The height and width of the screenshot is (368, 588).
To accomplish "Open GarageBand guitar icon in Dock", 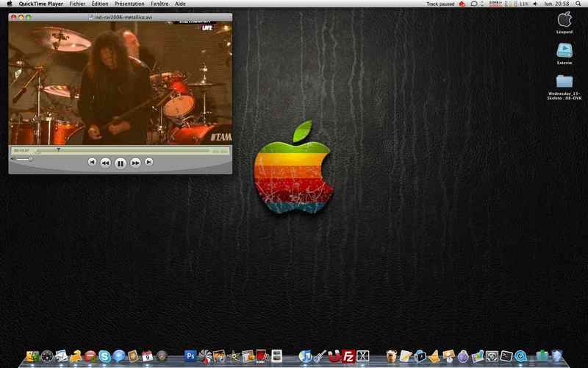I will 320,356.
